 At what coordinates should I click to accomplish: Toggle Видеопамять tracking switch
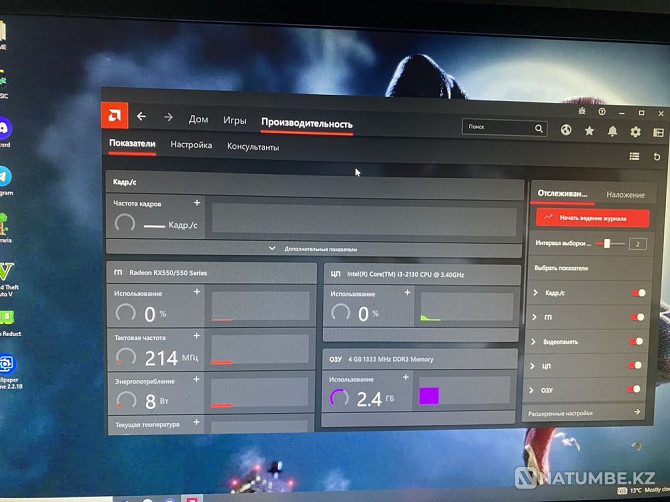[636, 341]
